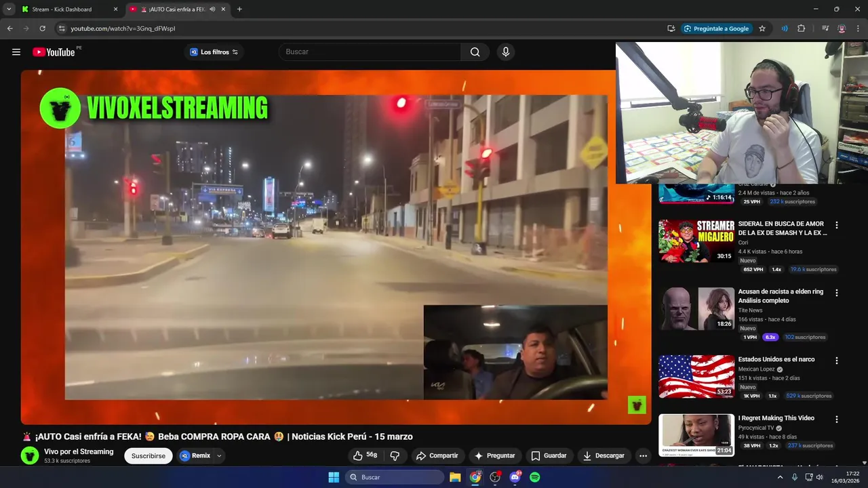Open the Thanos elden ring thumbnail
Image resolution: width=868 pixels, height=488 pixels.
[696, 308]
